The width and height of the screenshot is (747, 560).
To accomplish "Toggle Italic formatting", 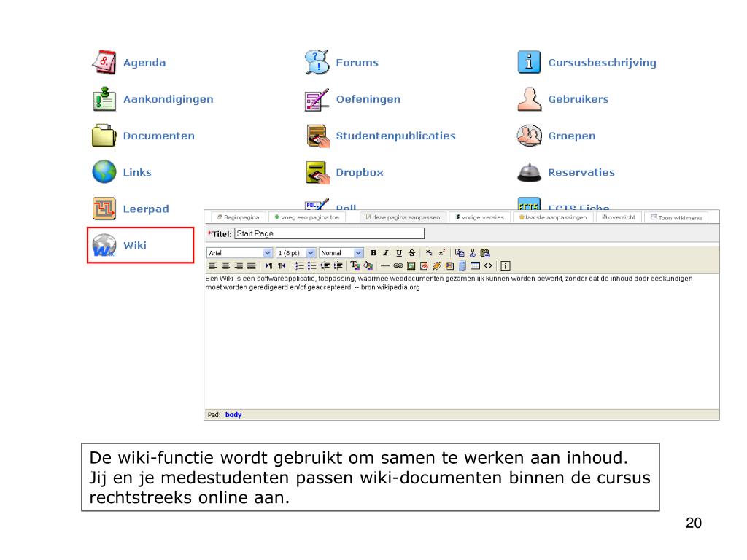I will [386, 253].
